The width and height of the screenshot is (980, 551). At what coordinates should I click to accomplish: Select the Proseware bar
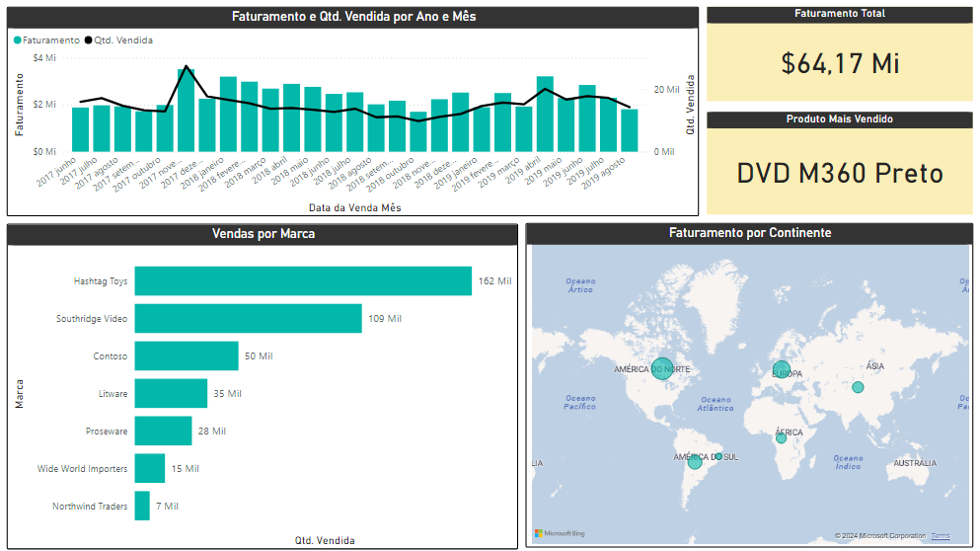click(163, 431)
